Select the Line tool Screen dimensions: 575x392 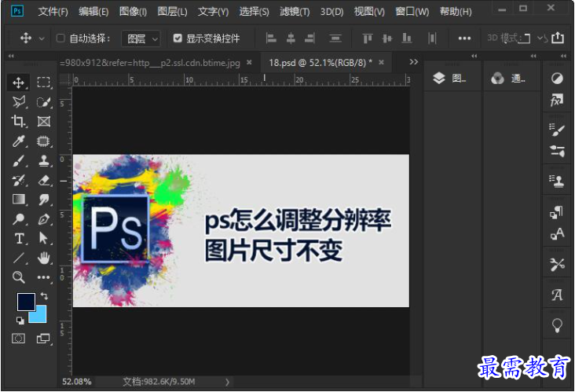tap(18, 258)
